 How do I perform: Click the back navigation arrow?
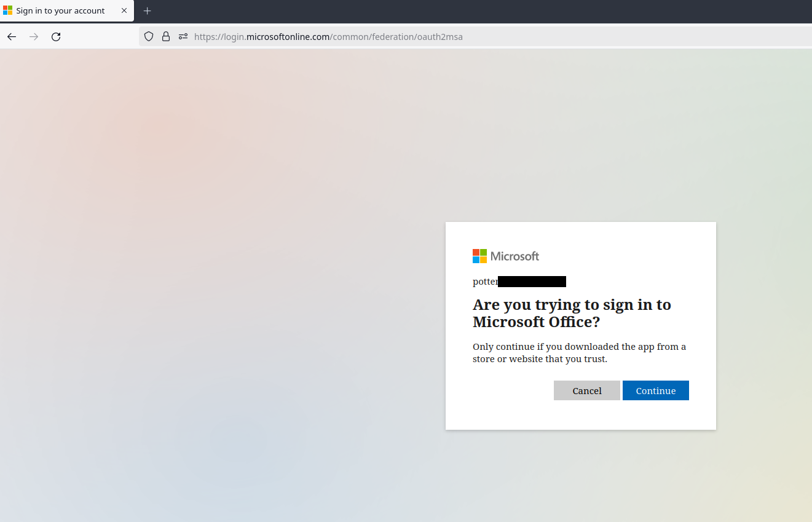tap(11, 36)
